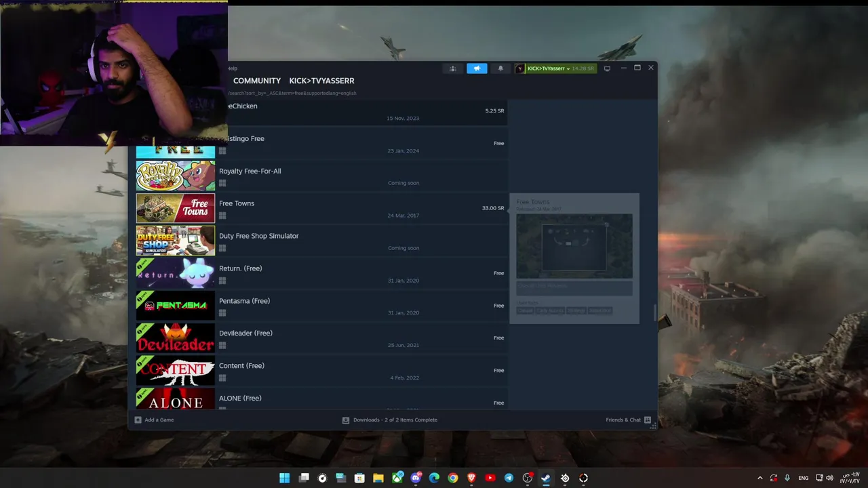
Task: Select the Return. (Free) title text
Action: click(240, 268)
